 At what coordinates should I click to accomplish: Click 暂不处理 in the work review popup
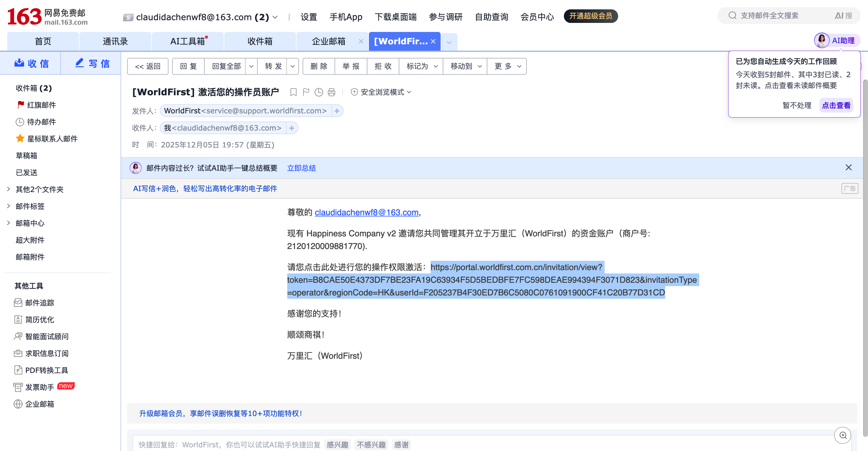[797, 106]
